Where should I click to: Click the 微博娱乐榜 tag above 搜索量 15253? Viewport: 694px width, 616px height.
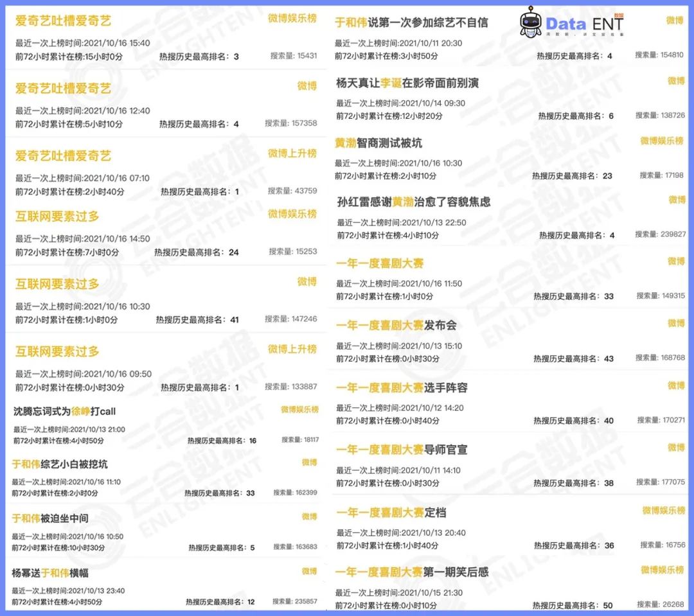pyautogui.click(x=292, y=214)
